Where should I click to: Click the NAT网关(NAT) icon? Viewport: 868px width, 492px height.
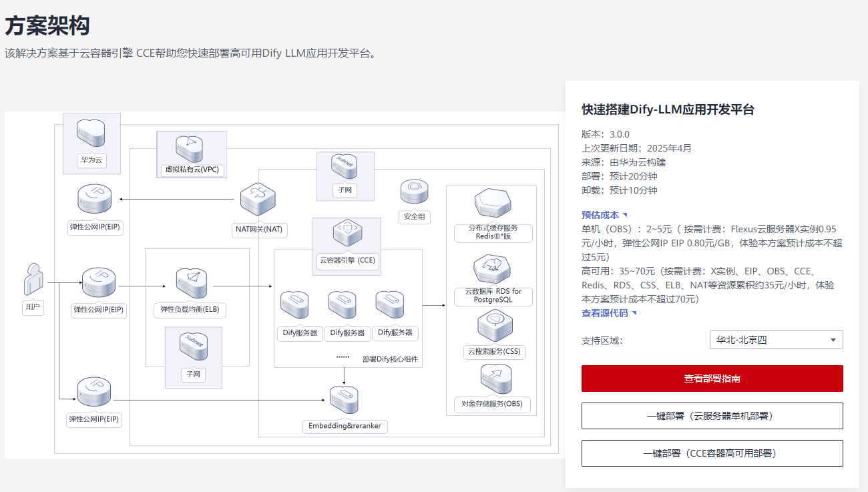coord(258,200)
